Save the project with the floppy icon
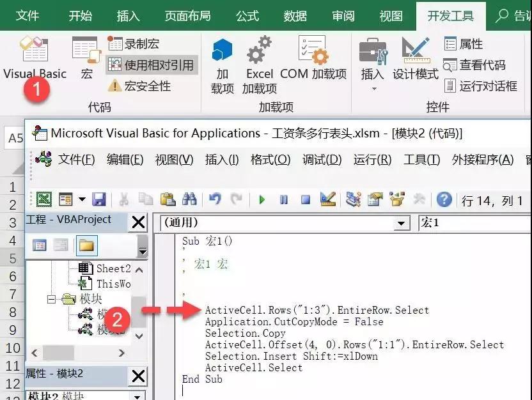532x400 pixels. [99, 199]
